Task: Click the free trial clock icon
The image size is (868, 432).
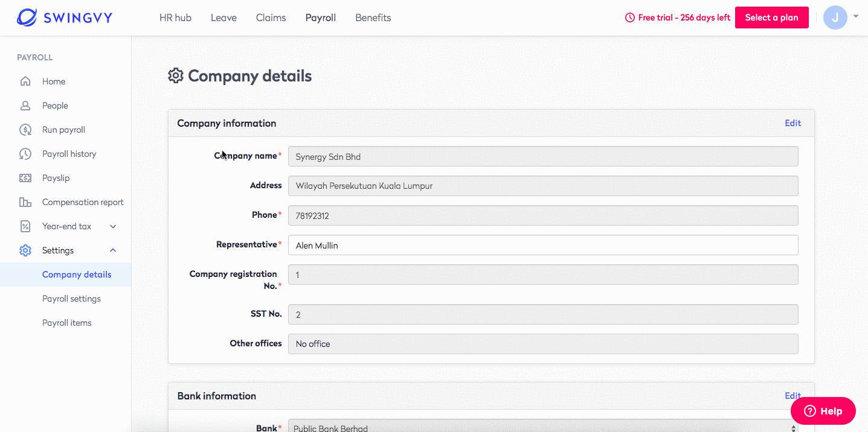Action: coord(630,17)
